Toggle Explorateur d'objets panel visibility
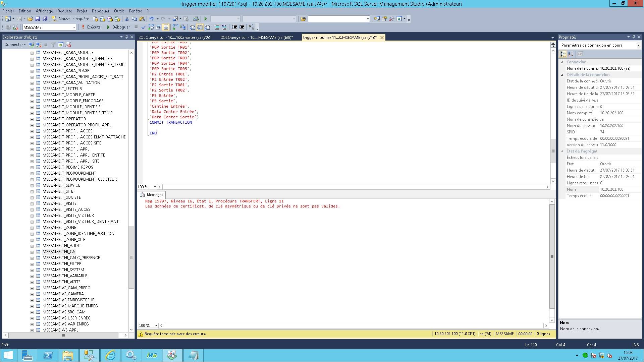The width and height of the screenshot is (644, 362). tap(126, 37)
